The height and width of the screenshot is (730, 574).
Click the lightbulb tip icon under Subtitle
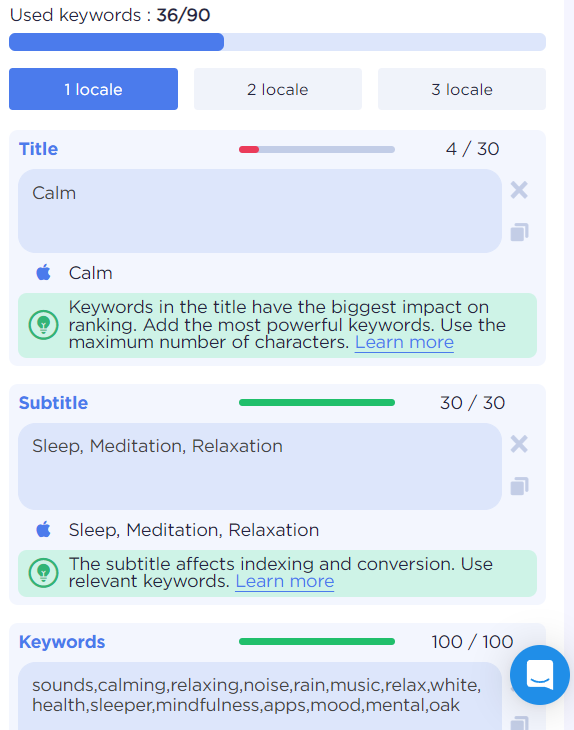point(43,573)
